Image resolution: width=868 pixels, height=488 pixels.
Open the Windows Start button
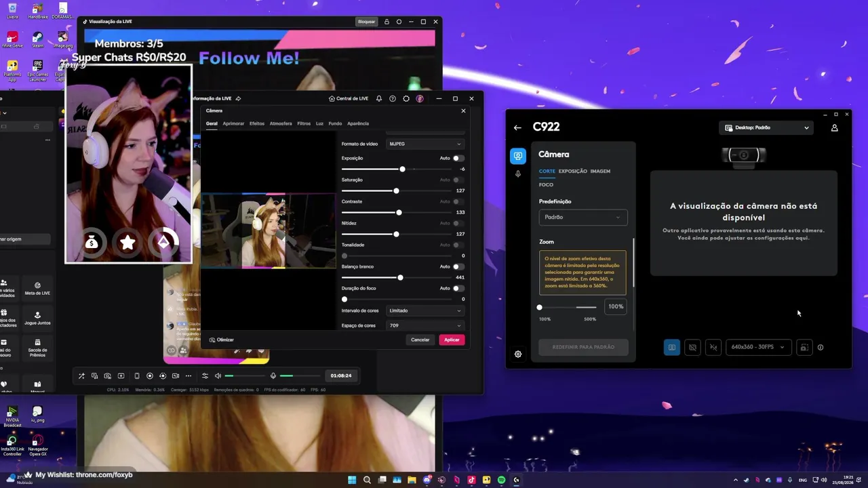click(352, 480)
